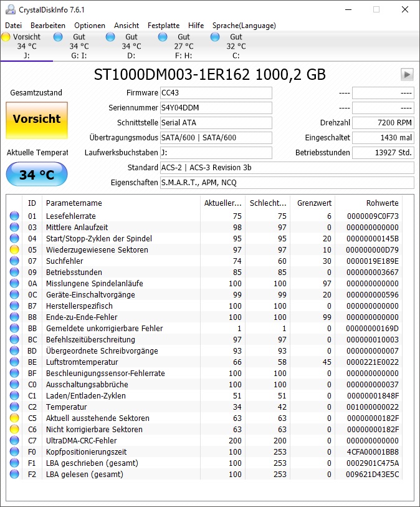Click the yellow Vorsicht disk J: status orb
The height and width of the screenshot is (507, 420).
click(x=6, y=37)
